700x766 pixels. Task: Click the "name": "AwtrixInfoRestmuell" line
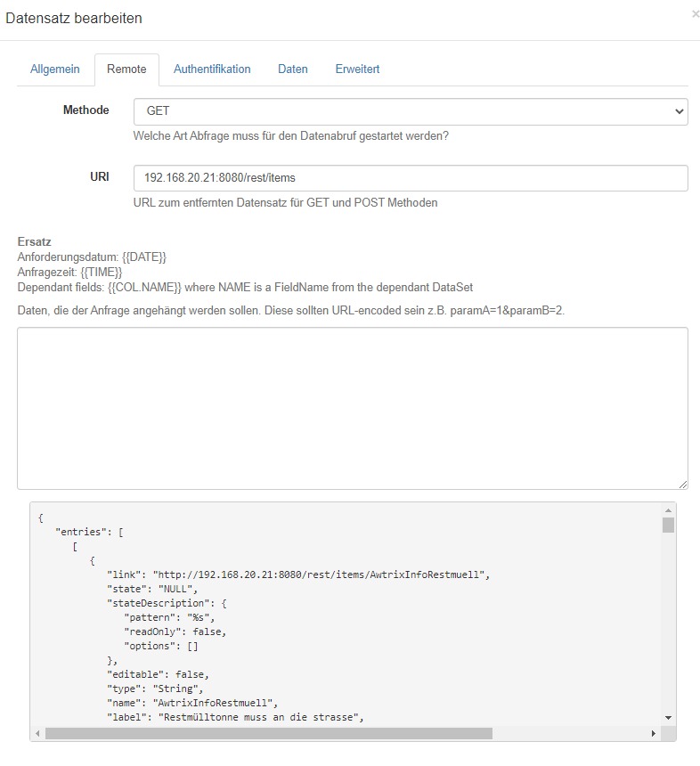click(192, 703)
